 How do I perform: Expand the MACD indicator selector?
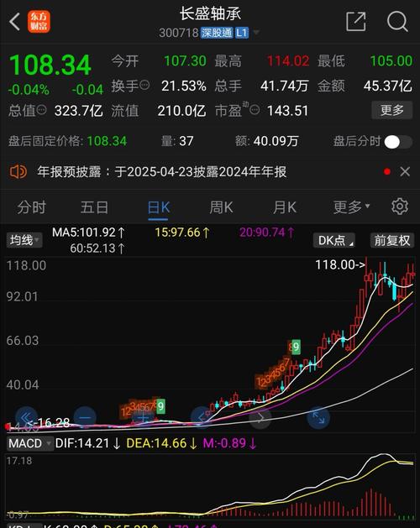click(x=29, y=443)
